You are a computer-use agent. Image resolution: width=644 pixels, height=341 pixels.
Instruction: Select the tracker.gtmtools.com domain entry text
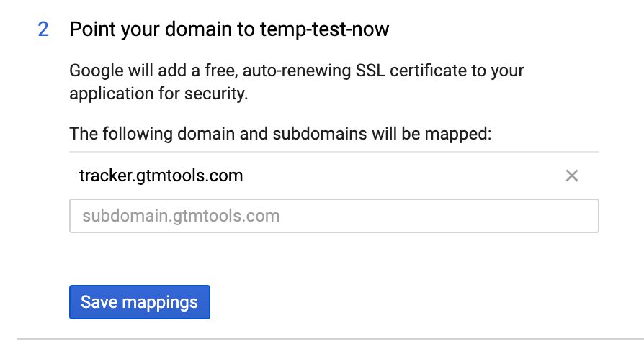[161, 176]
